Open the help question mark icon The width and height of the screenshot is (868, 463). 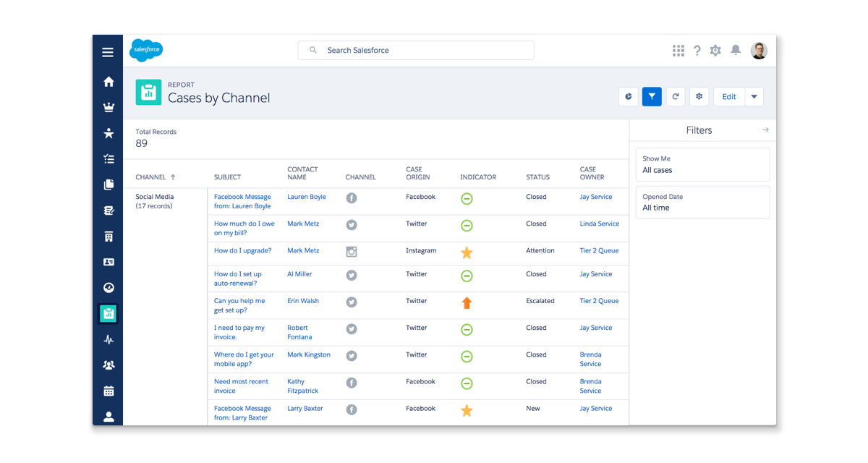[x=697, y=51]
